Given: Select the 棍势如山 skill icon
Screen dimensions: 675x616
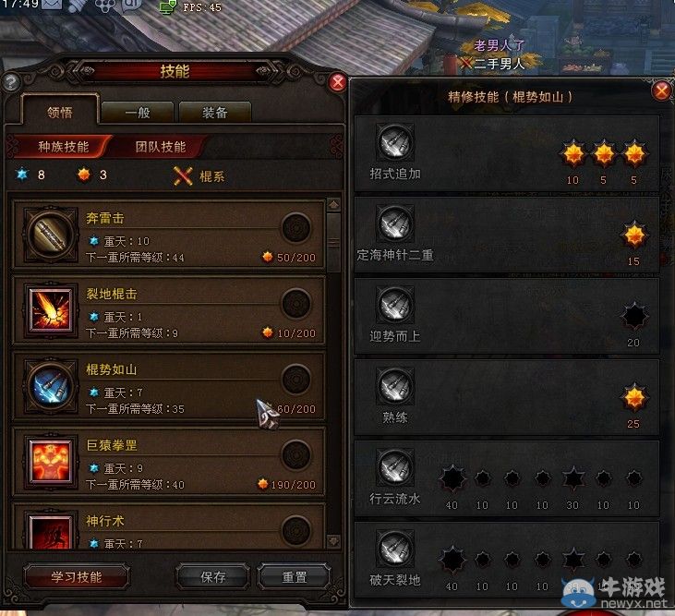Looking at the screenshot, I should (x=51, y=386).
